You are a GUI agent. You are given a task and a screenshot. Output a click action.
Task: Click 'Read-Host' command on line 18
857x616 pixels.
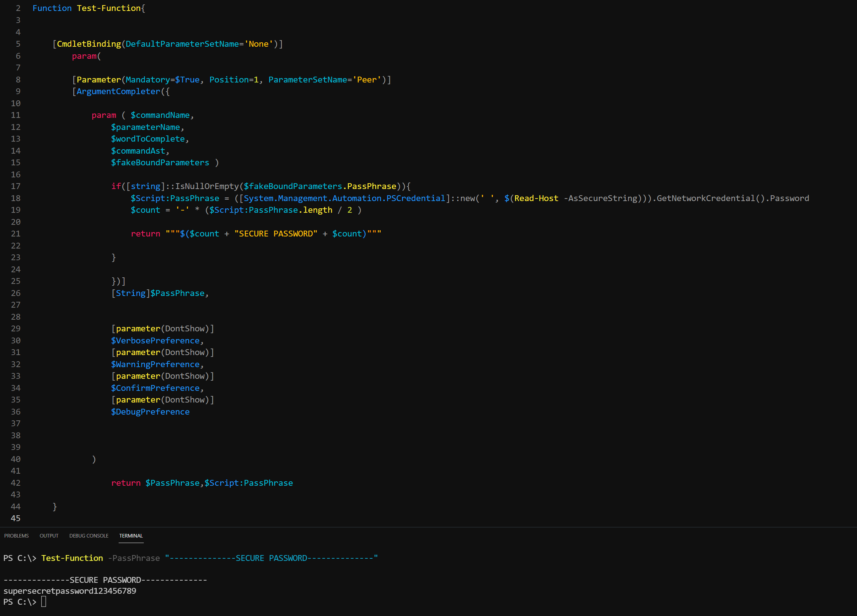click(x=536, y=198)
